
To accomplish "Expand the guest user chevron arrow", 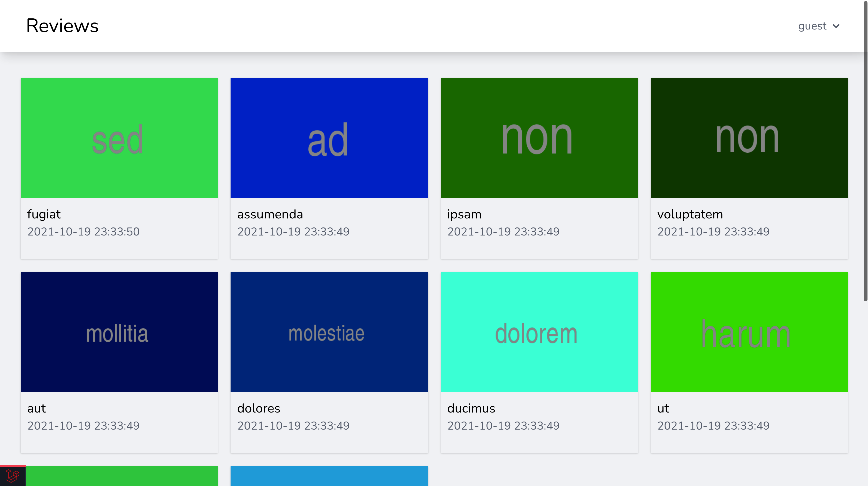I will coord(836,26).
